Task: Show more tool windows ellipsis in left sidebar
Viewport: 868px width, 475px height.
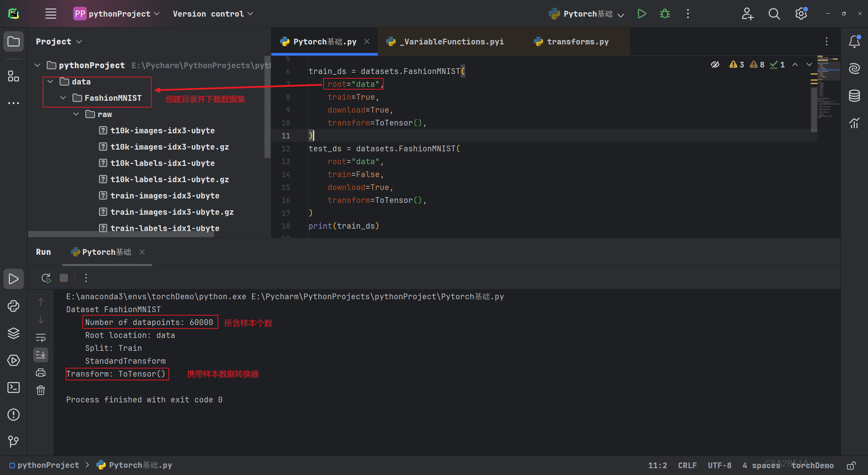Action: pyautogui.click(x=14, y=103)
